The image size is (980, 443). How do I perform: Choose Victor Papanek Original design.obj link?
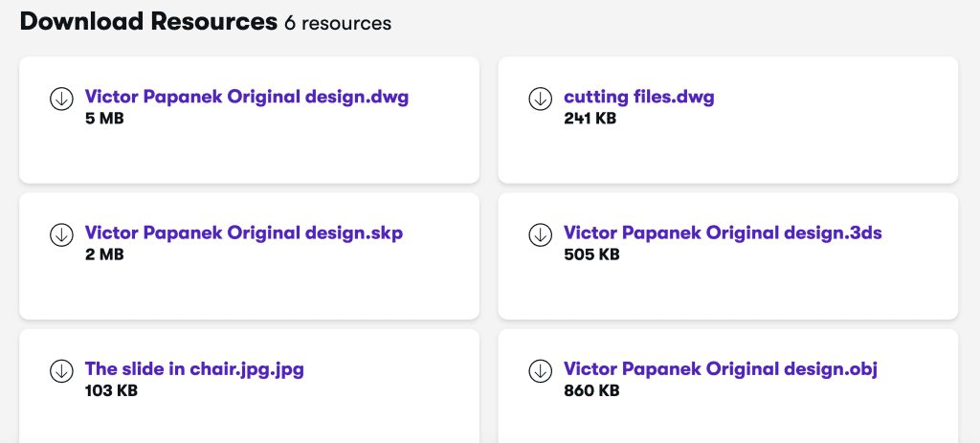click(x=721, y=368)
